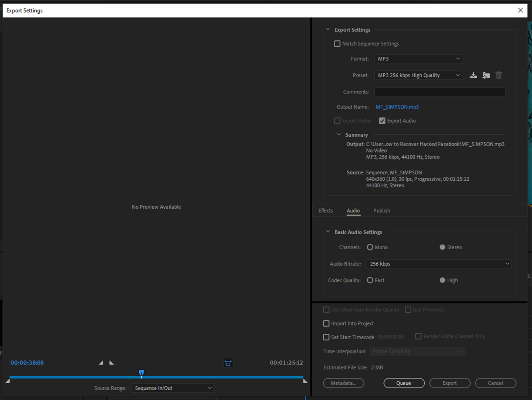The height and width of the screenshot is (400, 532).
Task: Click the Save Preset icon
Action: (x=473, y=75)
